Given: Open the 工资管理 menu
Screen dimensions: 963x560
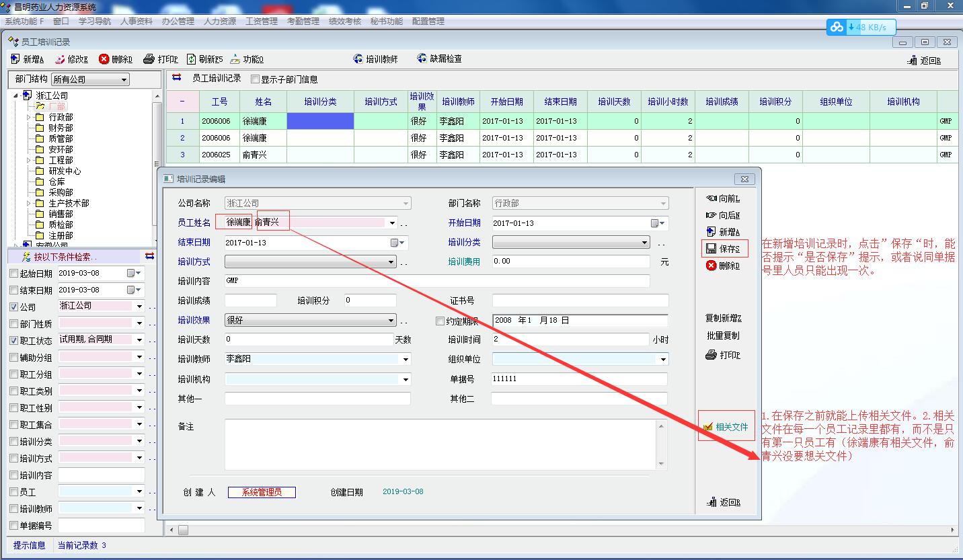Looking at the screenshot, I should (261, 22).
